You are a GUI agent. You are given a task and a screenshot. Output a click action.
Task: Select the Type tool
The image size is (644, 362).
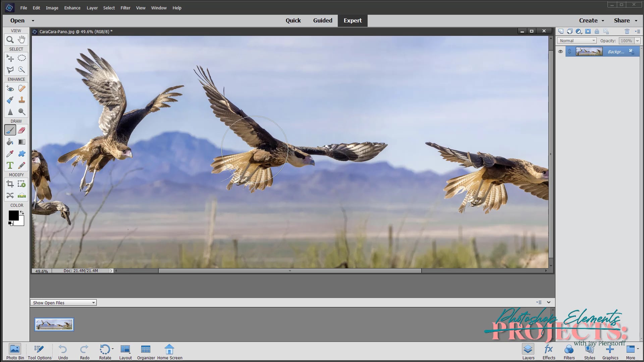tap(10, 165)
